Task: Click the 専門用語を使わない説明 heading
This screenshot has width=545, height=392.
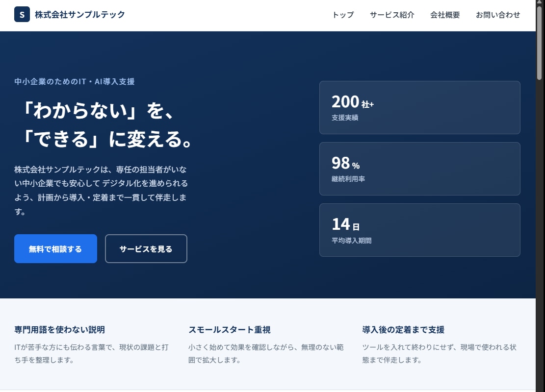Action: (x=59, y=329)
